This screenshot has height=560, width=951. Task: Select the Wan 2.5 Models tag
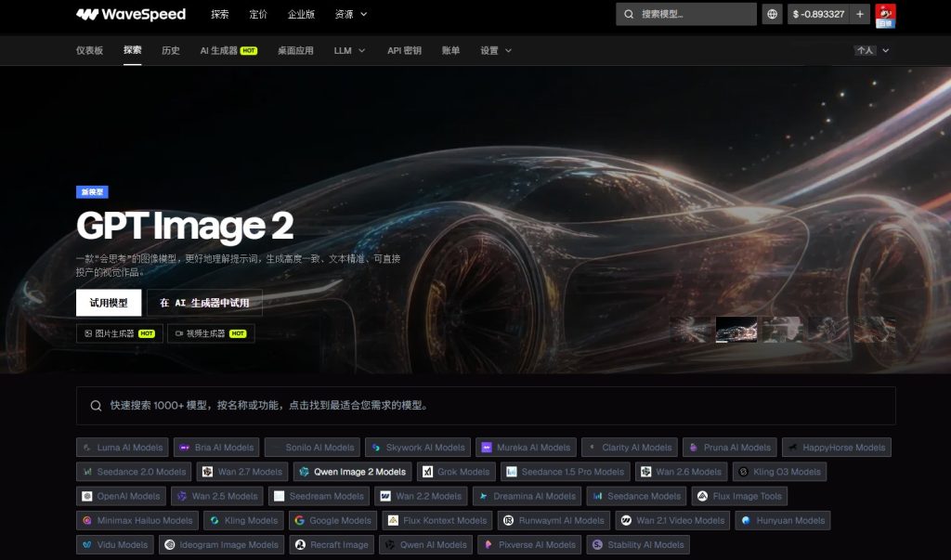[x=217, y=496]
